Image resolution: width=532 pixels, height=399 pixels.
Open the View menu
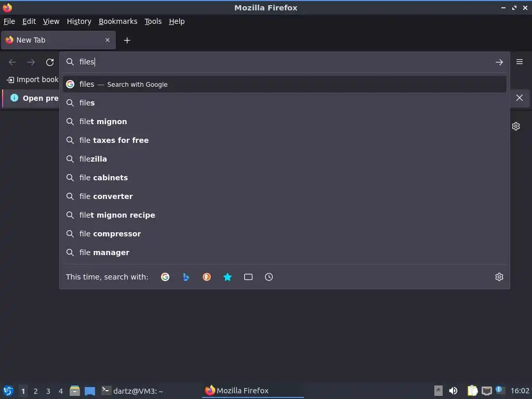pyautogui.click(x=51, y=21)
